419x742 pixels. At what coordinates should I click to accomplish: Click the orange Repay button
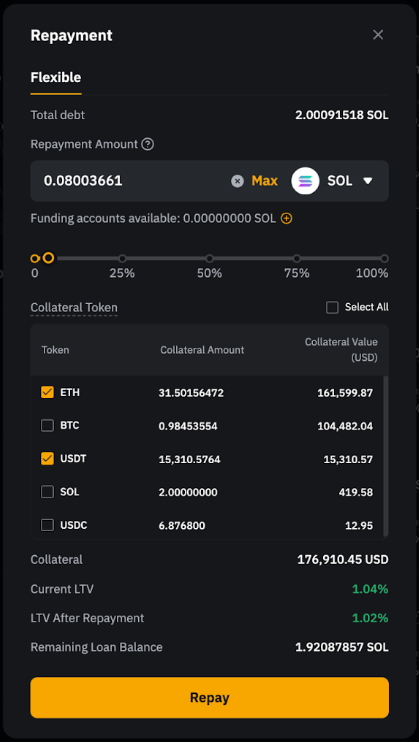click(210, 698)
